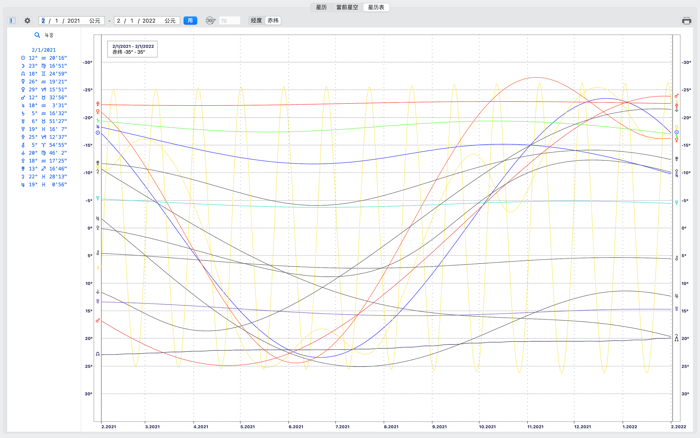Viewport: 700px width, 438px height.
Task: Select the Mars row in planet list
Action: (x=42, y=97)
